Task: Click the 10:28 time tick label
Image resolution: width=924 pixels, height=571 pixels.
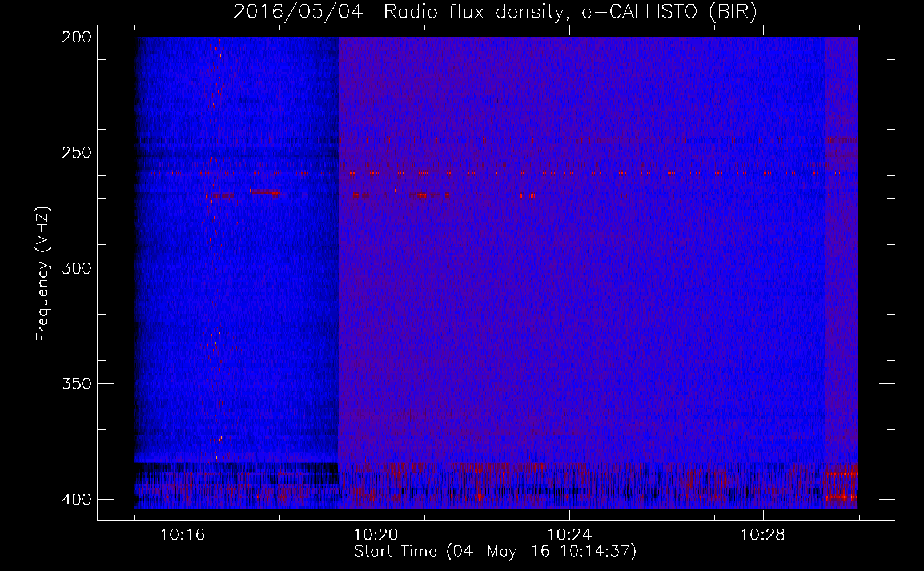Action: click(x=763, y=535)
